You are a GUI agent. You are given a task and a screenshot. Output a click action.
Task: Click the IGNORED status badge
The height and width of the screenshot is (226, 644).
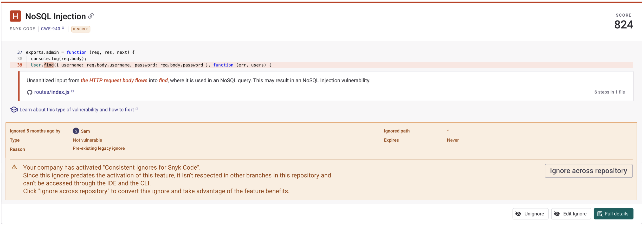tap(81, 29)
